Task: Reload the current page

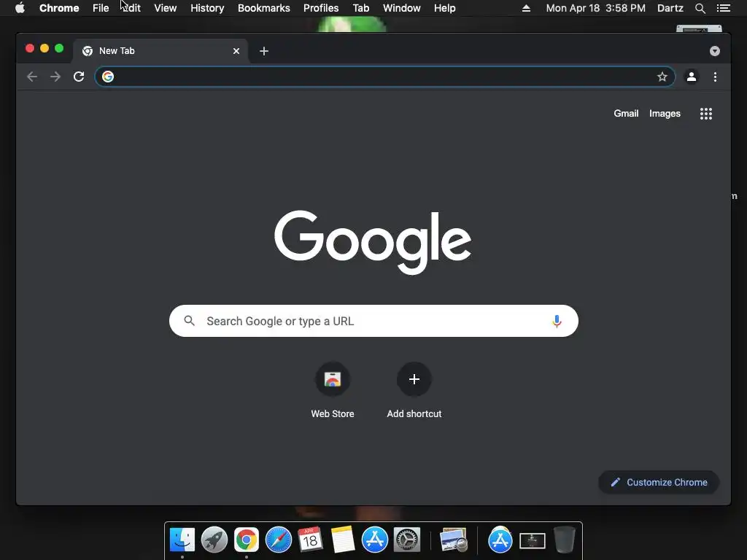Action: point(79,77)
